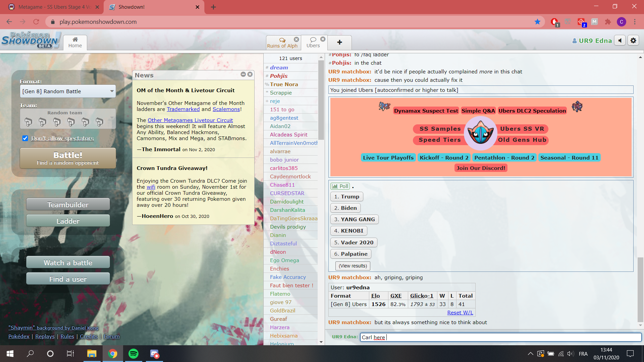Toggle Don't allow spectators checkbox

click(25, 138)
